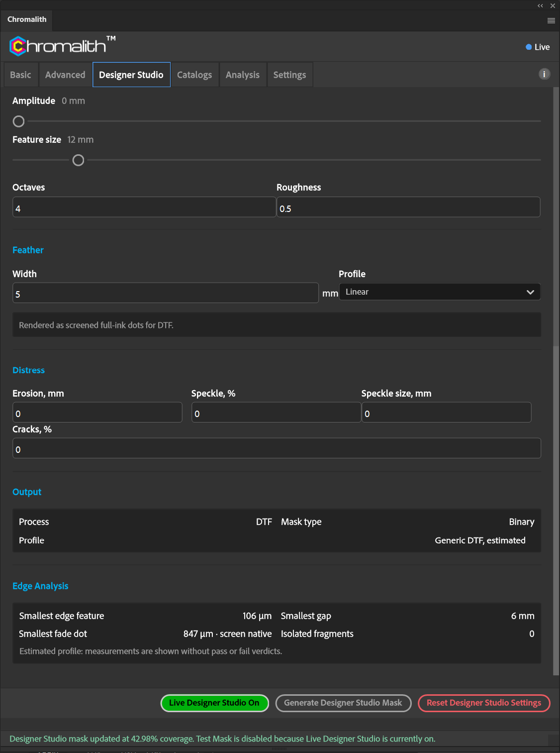Focus the Erosion, mm input field
This screenshot has width=560, height=753.
click(97, 412)
